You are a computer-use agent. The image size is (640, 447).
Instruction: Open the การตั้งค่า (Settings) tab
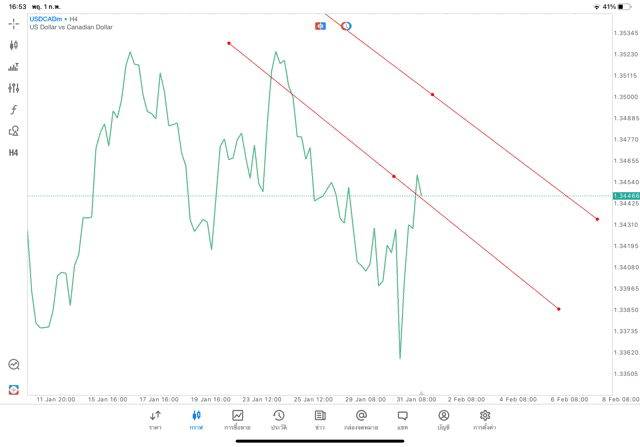tap(485, 420)
